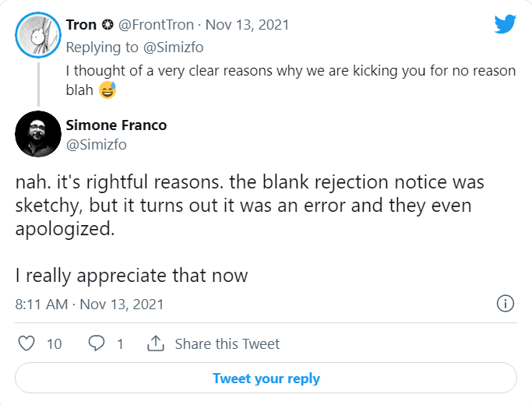This screenshot has height=405, width=532.
Task: Click the Tweet your reply button
Action: (x=266, y=378)
